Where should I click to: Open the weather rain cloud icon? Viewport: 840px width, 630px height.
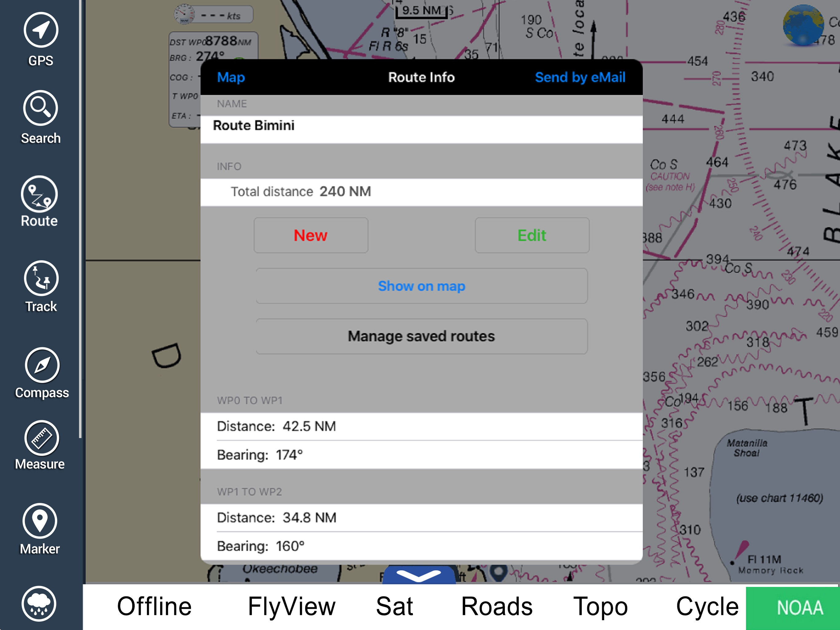(x=39, y=604)
